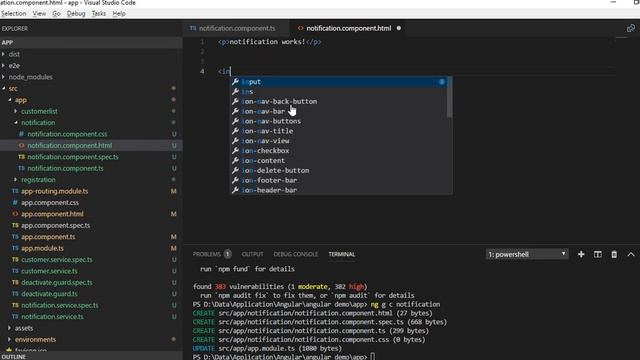The width and height of the screenshot is (640, 360).
Task: Click unsaved dot on notification.component.html tab
Action: (x=399, y=28)
